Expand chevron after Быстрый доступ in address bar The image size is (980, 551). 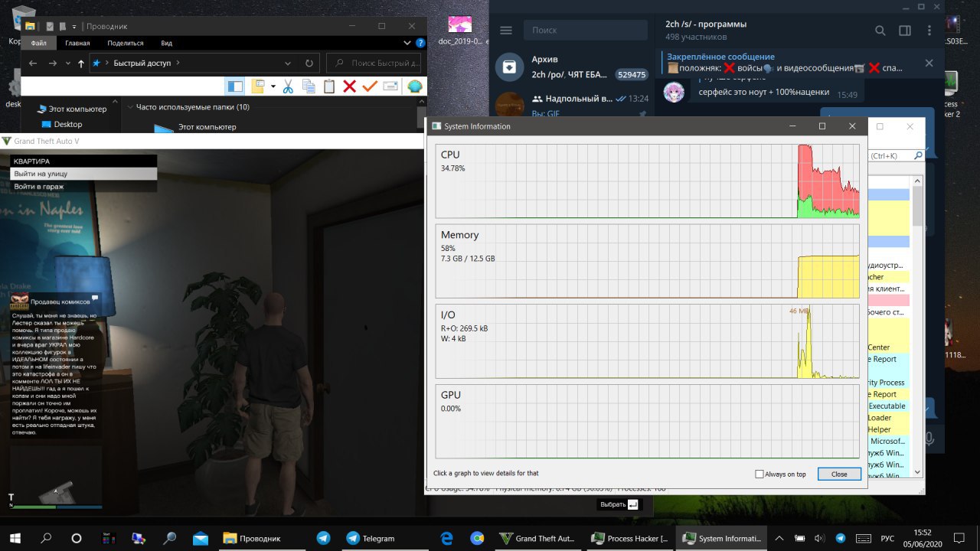pyautogui.click(x=178, y=64)
